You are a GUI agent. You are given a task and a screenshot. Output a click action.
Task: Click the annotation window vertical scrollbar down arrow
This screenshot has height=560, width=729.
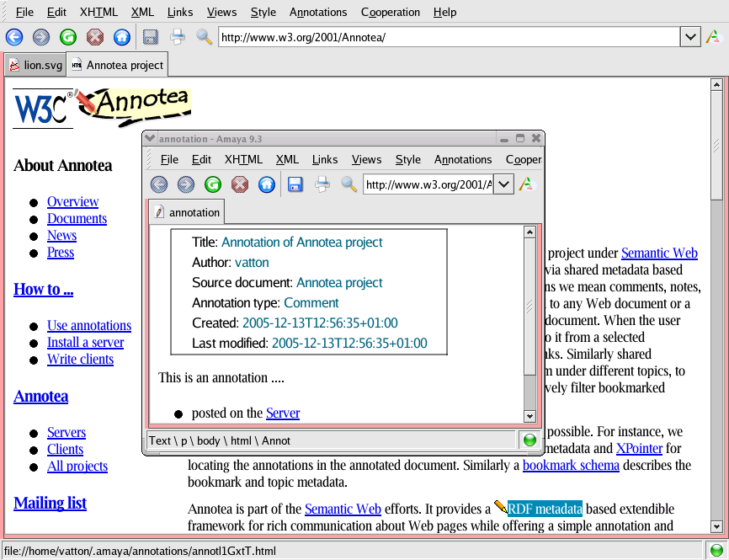pyautogui.click(x=529, y=416)
